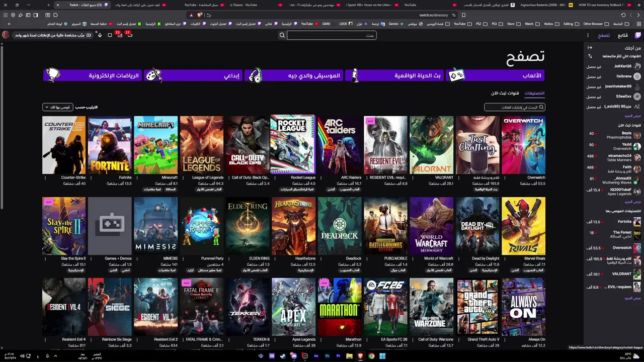Open the Music and DJs banner
Image resolution: width=644 pixels, height=362 pixels.
click(x=293, y=75)
